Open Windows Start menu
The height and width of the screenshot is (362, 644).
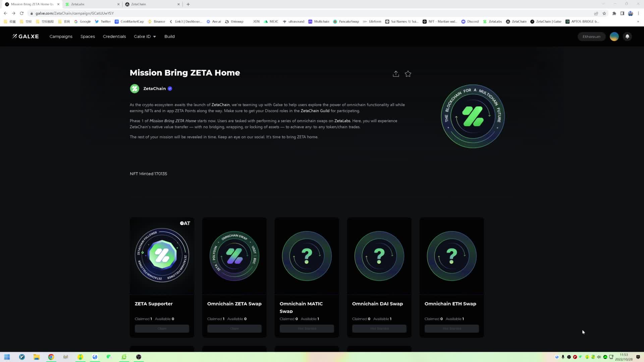pyautogui.click(x=7, y=357)
